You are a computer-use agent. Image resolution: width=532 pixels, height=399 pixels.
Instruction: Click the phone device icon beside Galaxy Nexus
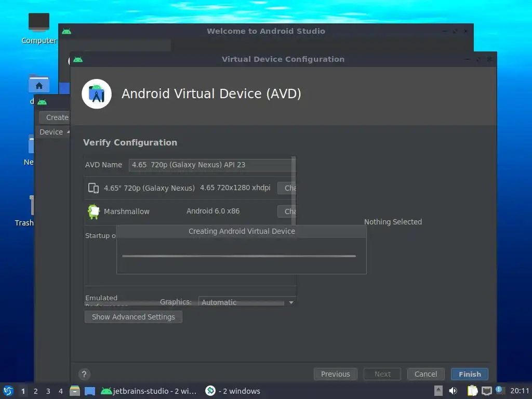click(94, 188)
